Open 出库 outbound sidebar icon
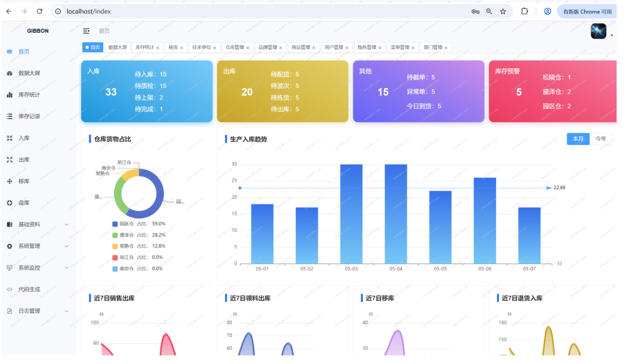This screenshot has width=631, height=364. (10, 160)
